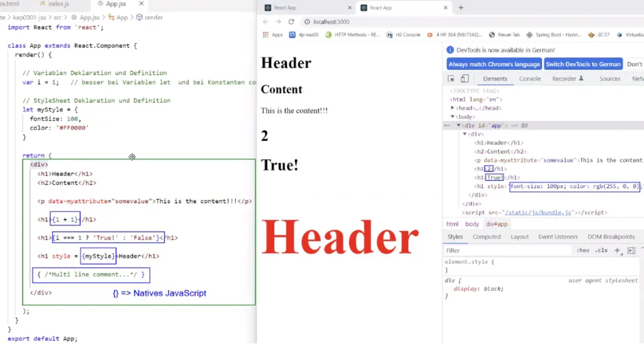Switch to the first React App browser tab
The width and height of the screenshot is (644, 345).
(x=286, y=8)
